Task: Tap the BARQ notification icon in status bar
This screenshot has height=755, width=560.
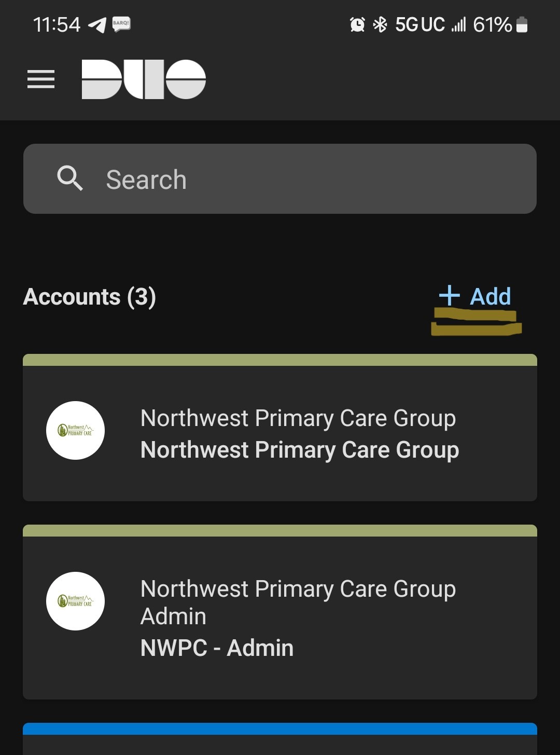Action: coord(121,24)
